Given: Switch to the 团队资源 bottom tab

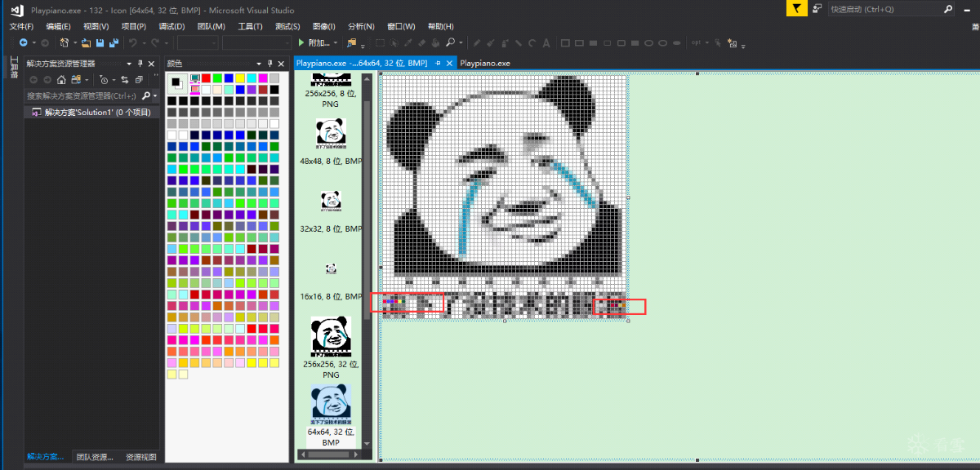Looking at the screenshot, I should tap(94, 457).
